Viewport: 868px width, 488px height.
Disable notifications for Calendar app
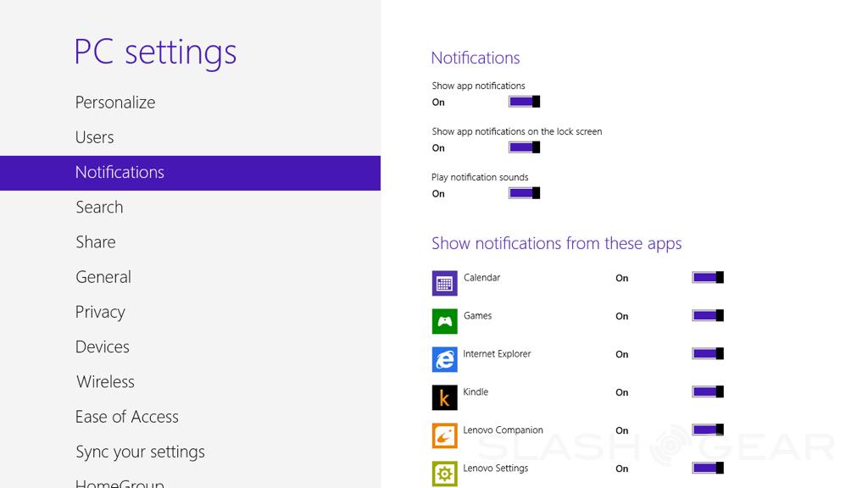[x=708, y=277]
